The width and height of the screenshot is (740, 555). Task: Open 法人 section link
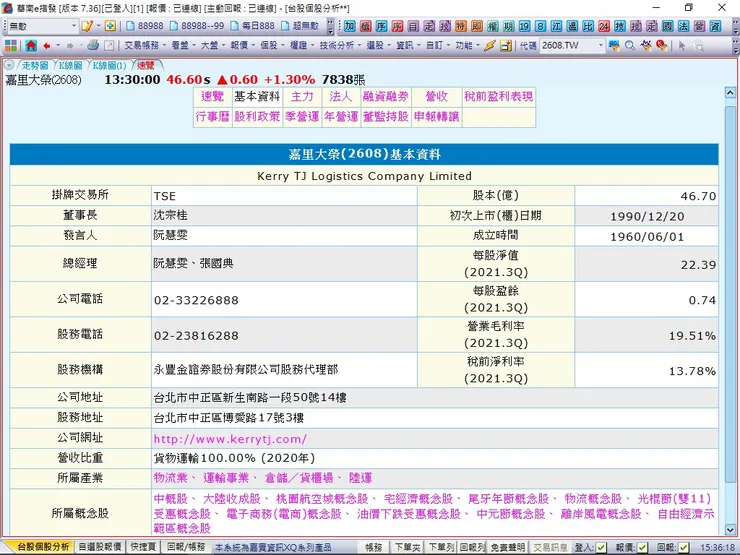pyautogui.click(x=341, y=97)
